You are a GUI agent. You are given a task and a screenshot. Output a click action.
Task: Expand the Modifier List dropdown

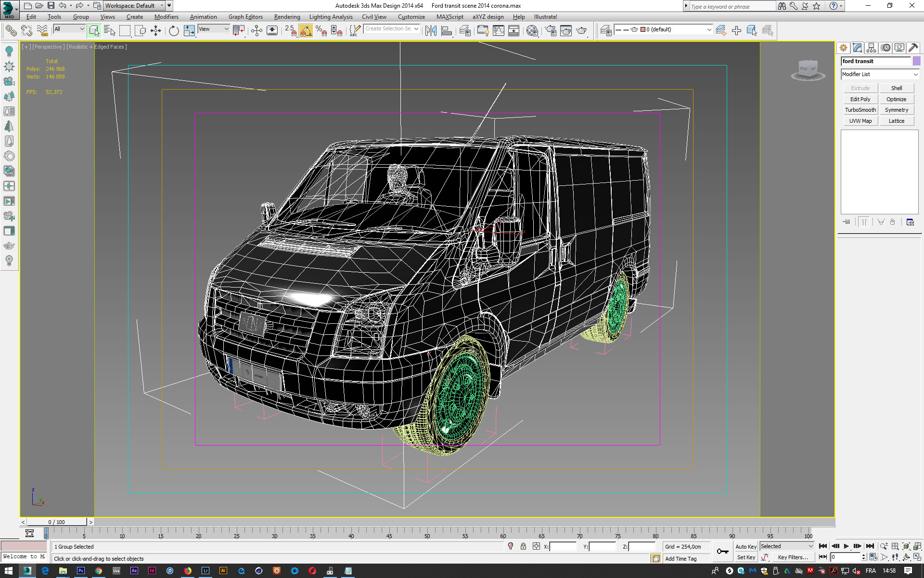880,74
